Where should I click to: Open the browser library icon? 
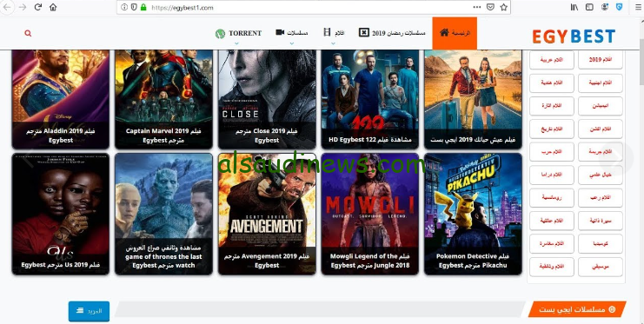click(574, 7)
